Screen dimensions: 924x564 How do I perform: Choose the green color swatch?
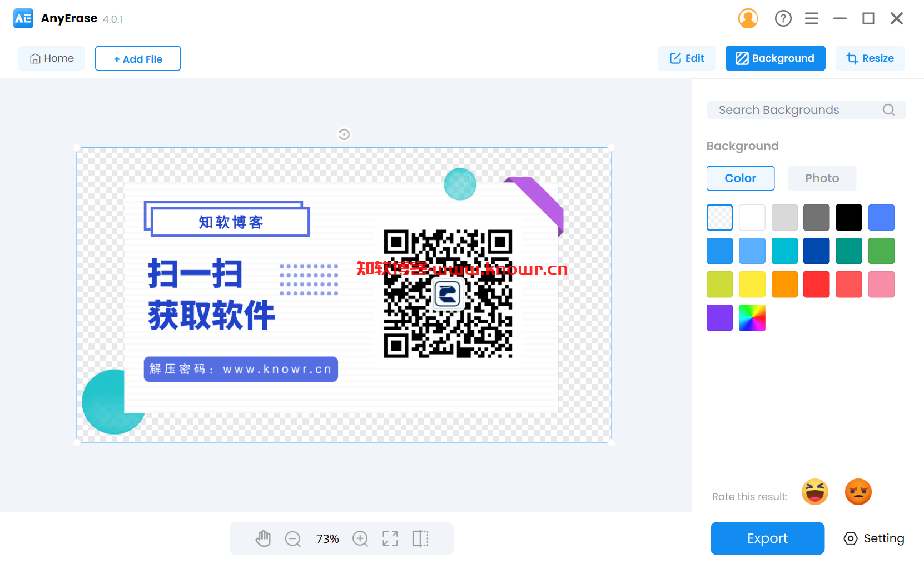coord(882,251)
